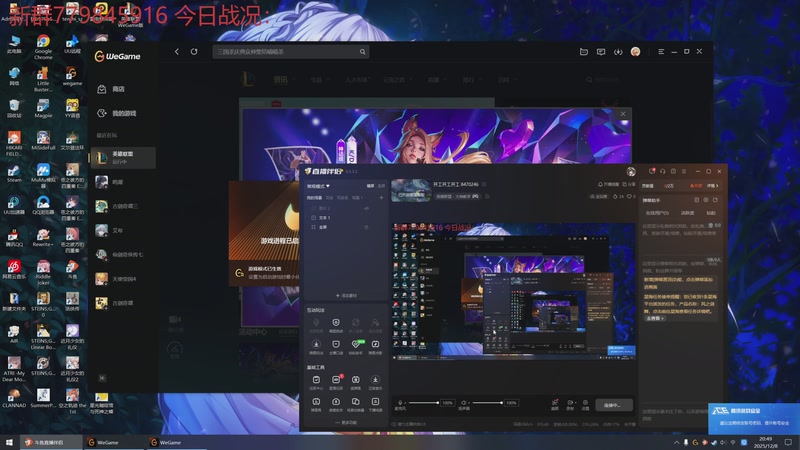Viewport: 800px width, 450px height.
Task: Open Google Chrome desktop icon
Action: tap(43, 47)
